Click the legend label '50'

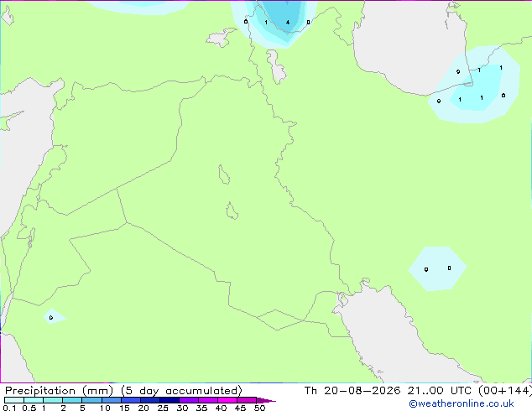(259, 408)
